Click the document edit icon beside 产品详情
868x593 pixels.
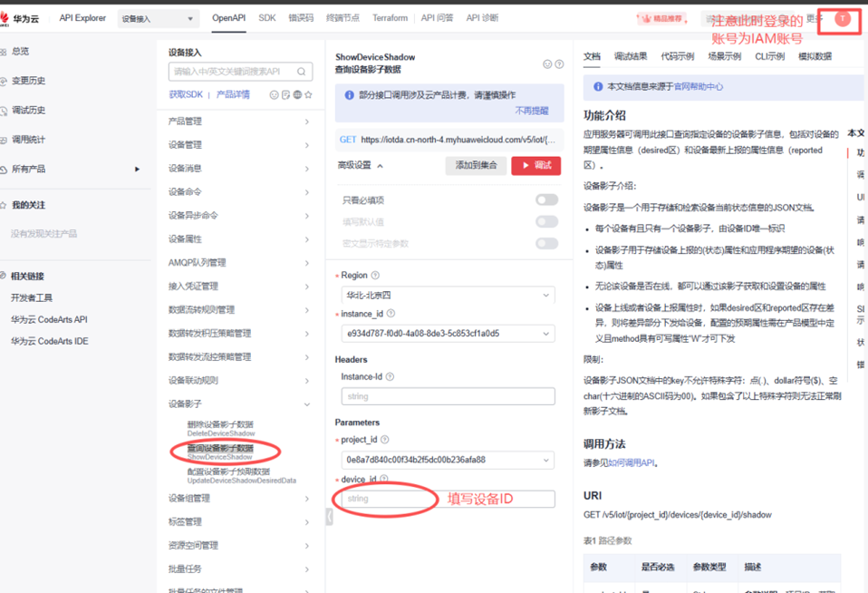point(285,95)
